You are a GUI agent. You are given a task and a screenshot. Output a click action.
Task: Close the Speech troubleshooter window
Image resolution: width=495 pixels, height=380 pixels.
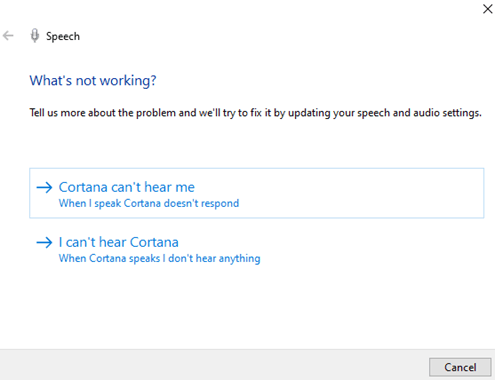click(x=488, y=9)
